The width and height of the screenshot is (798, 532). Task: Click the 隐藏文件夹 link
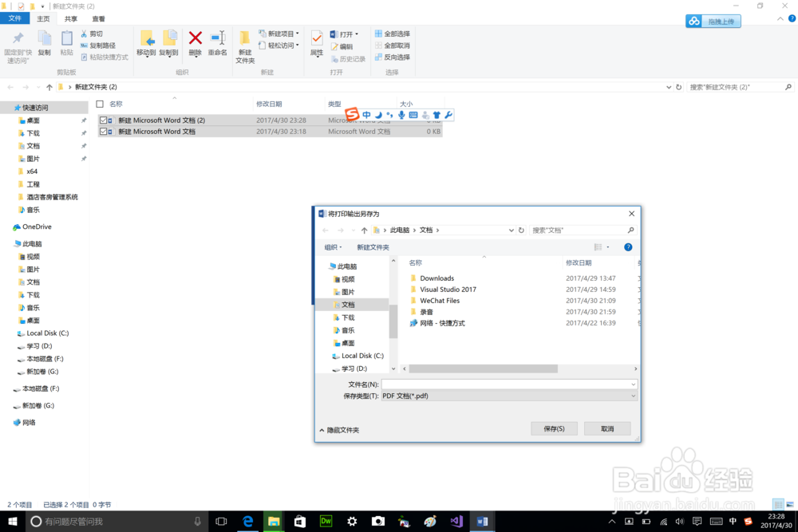(x=341, y=428)
